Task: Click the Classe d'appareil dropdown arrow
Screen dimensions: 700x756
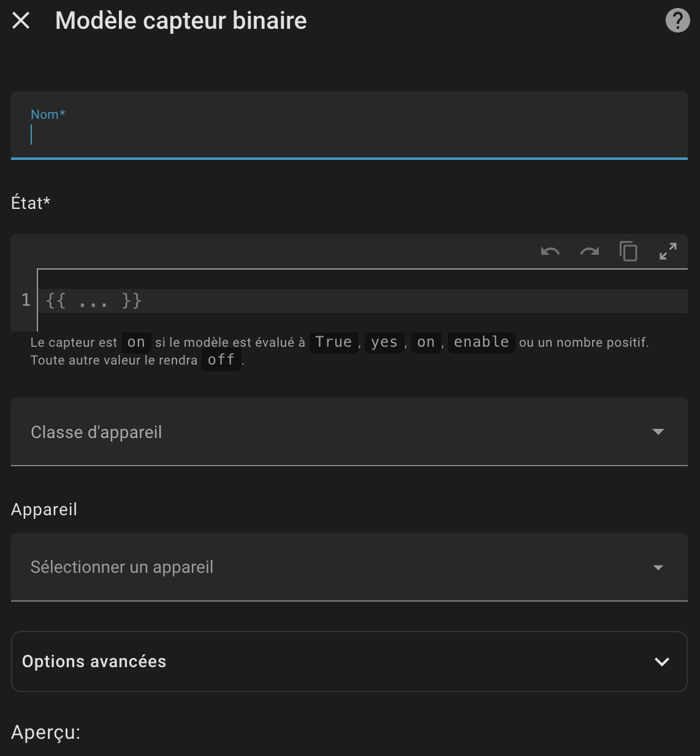Action: tap(658, 432)
